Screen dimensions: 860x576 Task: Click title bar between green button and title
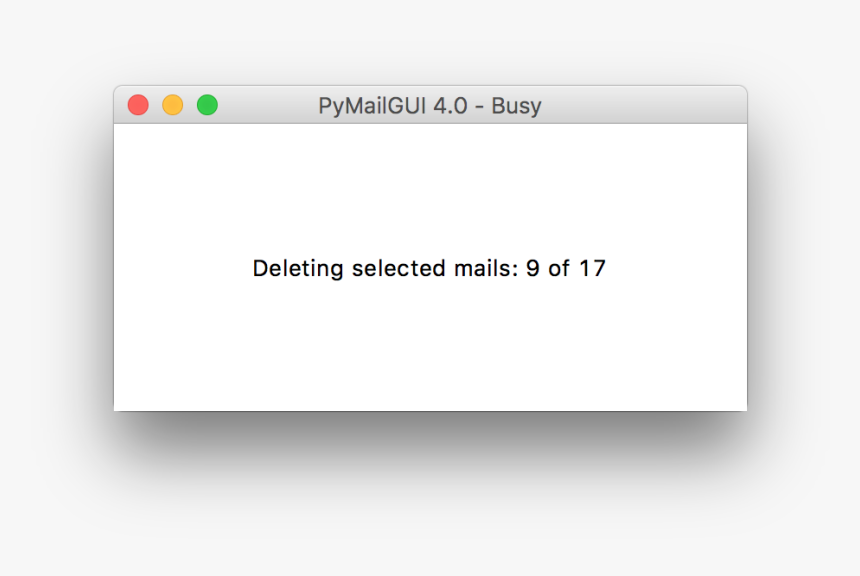click(x=265, y=105)
